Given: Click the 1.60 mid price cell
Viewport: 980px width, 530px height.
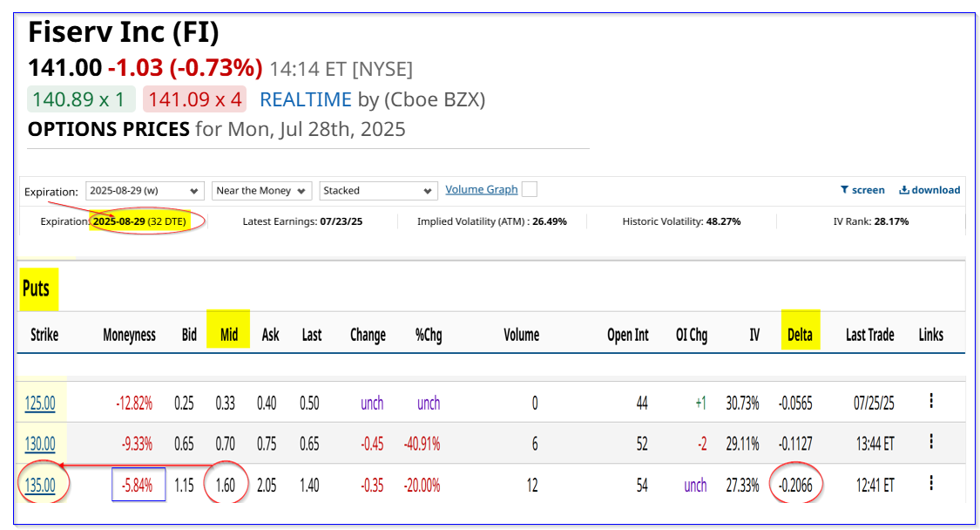Looking at the screenshot, I should [226, 485].
